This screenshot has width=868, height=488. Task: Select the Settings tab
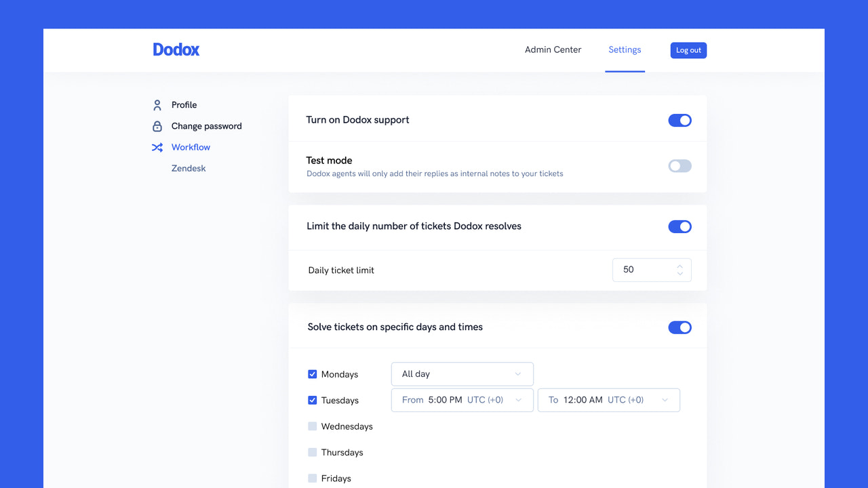624,49
